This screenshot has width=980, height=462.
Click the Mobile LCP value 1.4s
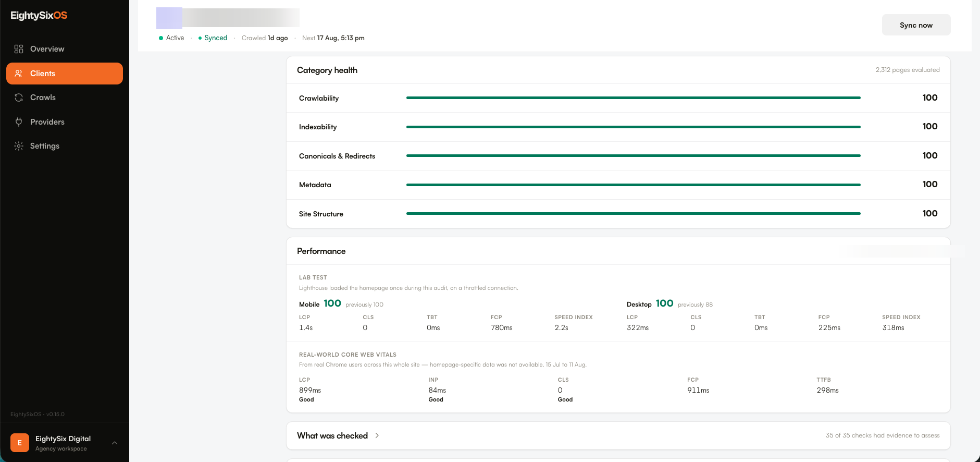pos(306,327)
